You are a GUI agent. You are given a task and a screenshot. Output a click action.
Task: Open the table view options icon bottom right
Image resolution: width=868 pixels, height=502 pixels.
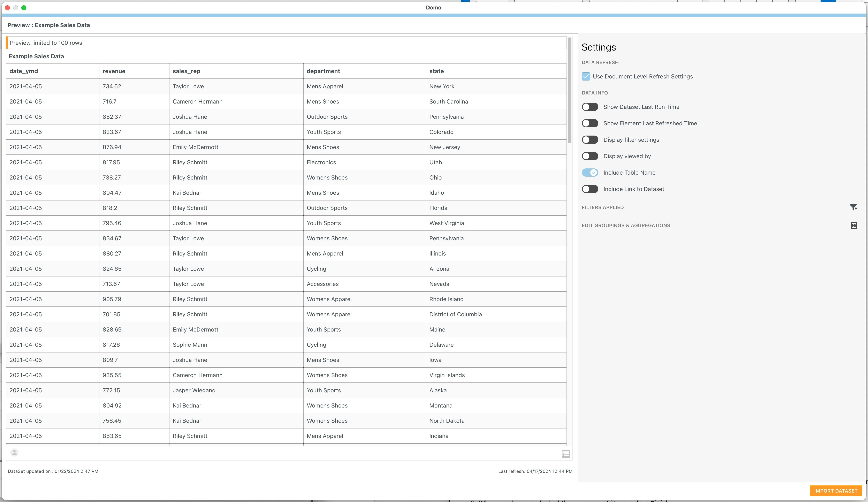pyautogui.click(x=566, y=454)
